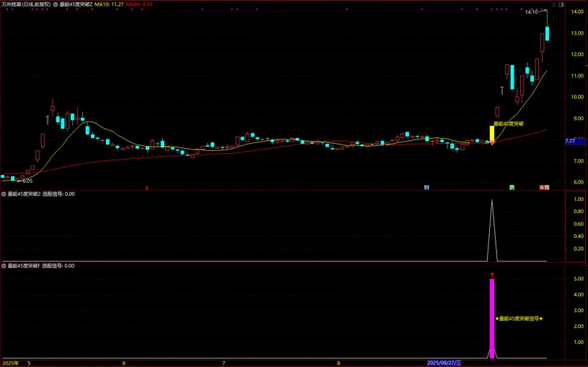
Task: Click the 2025/08/27 date marker
Action: tap(444, 363)
